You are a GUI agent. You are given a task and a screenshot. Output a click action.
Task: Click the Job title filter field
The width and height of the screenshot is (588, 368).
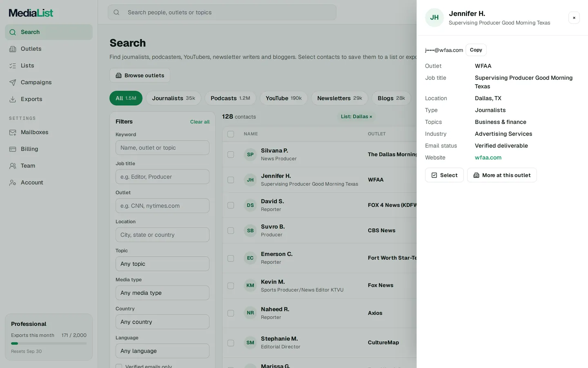[x=163, y=177]
